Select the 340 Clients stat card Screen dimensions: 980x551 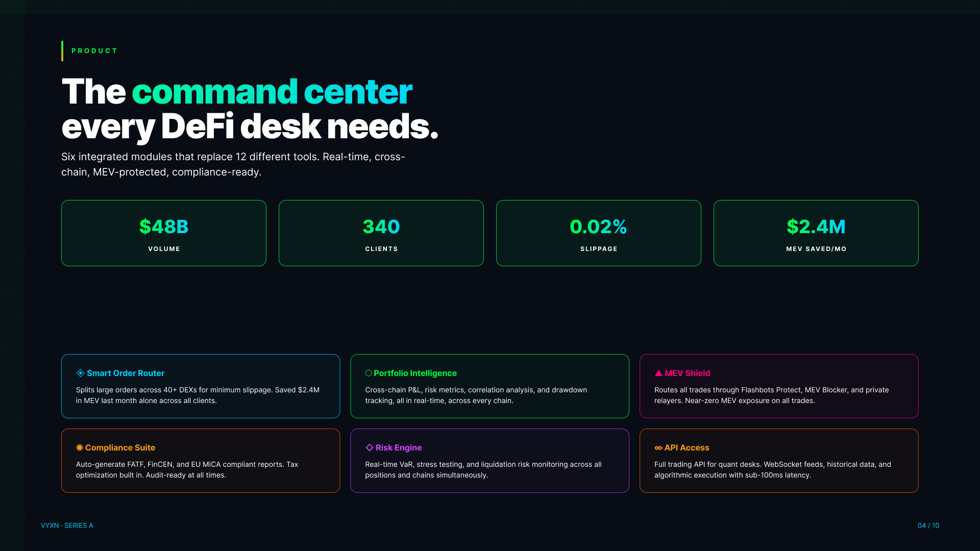pyautogui.click(x=381, y=233)
